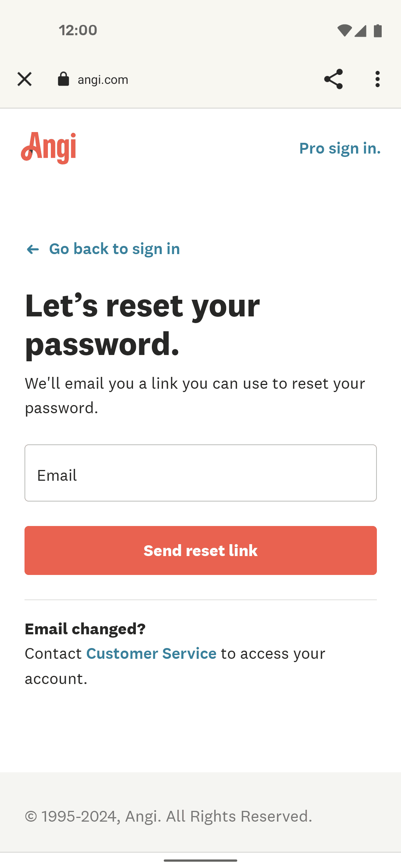Viewport: 401px width, 868px height.
Task: Close the browser tab with X icon
Action: 25,79
